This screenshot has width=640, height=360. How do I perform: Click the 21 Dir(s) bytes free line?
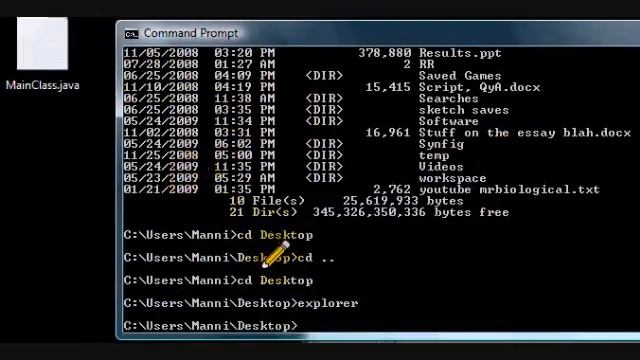click(x=369, y=213)
